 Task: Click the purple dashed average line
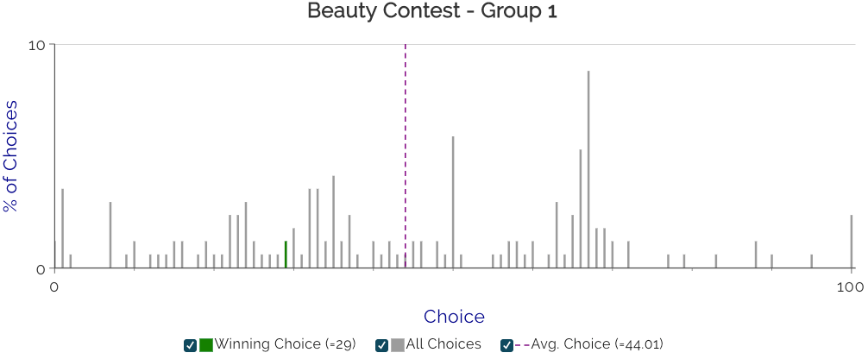[x=406, y=156]
